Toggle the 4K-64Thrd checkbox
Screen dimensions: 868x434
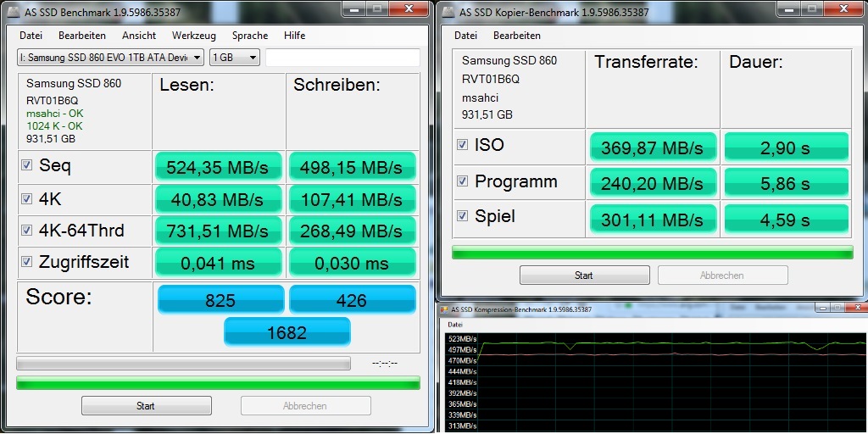(x=26, y=231)
